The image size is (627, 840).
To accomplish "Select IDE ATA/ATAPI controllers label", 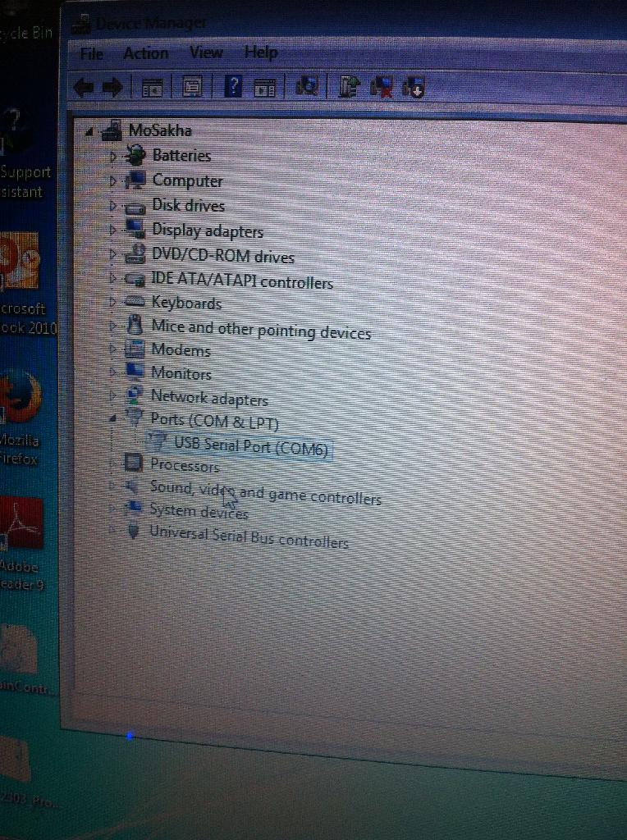I will [x=242, y=279].
